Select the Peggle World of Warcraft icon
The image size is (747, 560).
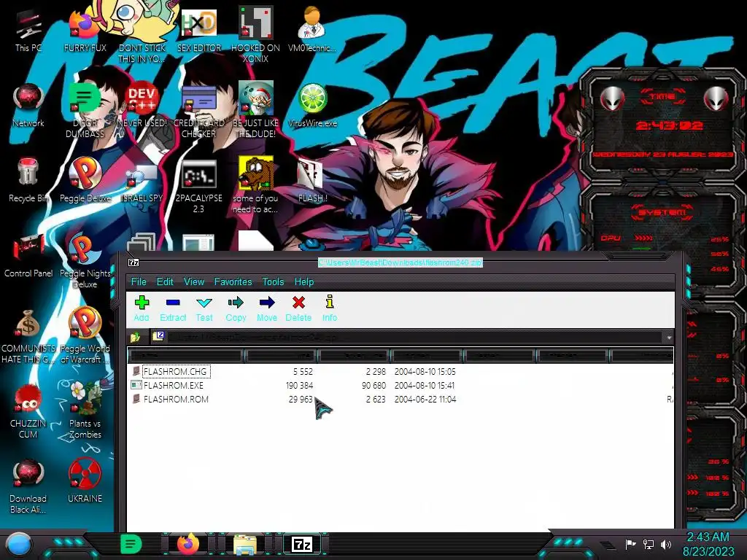(85, 335)
